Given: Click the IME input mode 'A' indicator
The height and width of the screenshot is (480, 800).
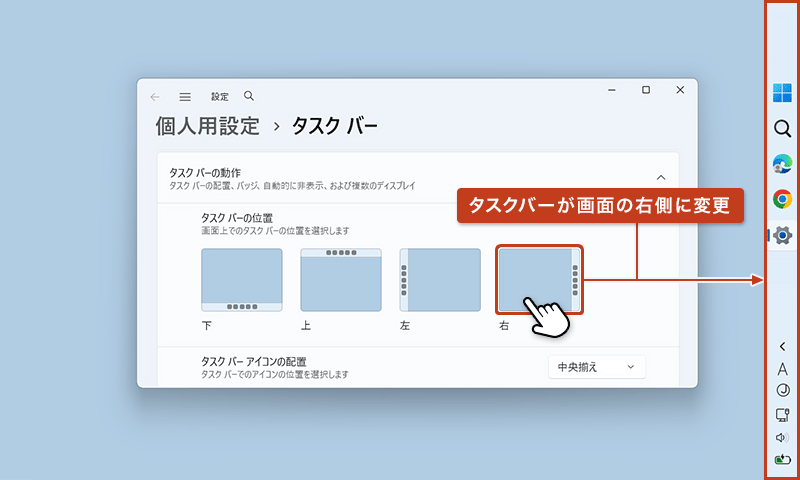Looking at the screenshot, I should (783, 369).
